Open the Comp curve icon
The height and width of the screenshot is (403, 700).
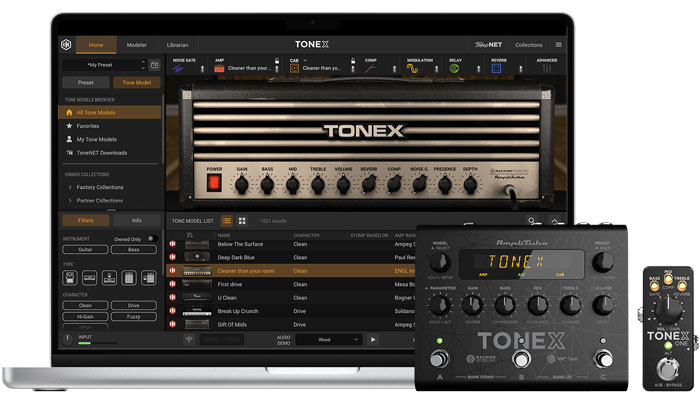pos(371,69)
